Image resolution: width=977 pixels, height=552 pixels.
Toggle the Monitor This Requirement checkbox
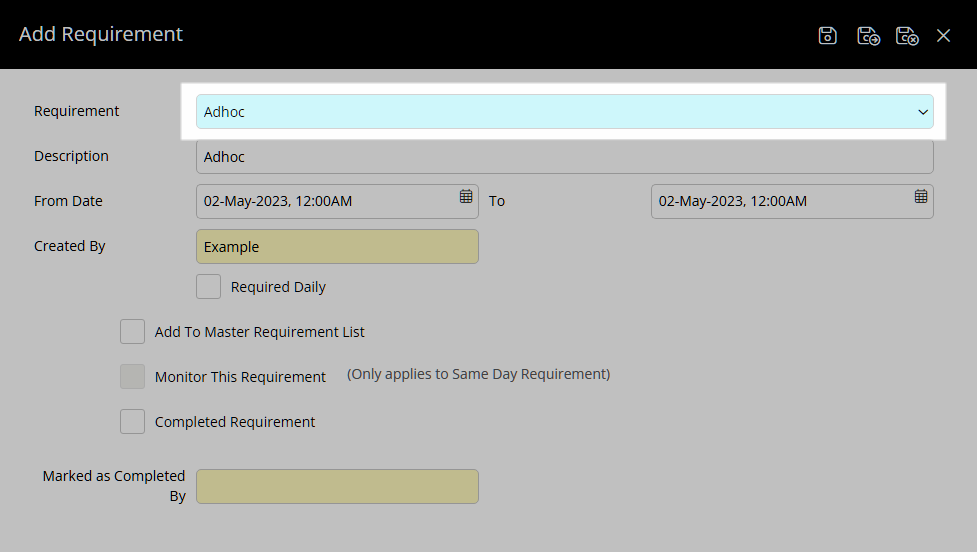[133, 376]
